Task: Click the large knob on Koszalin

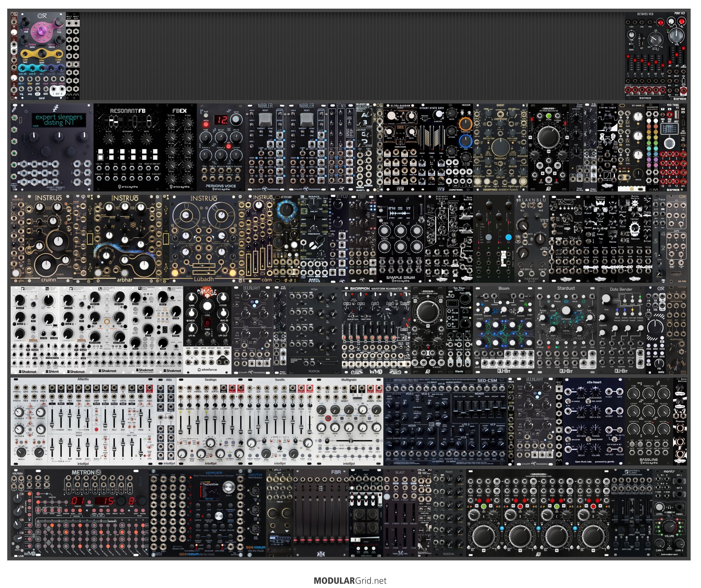Action: [427, 311]
